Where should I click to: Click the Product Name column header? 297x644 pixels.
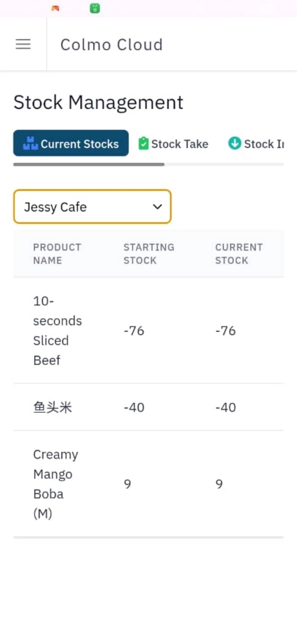pos(57,254)
